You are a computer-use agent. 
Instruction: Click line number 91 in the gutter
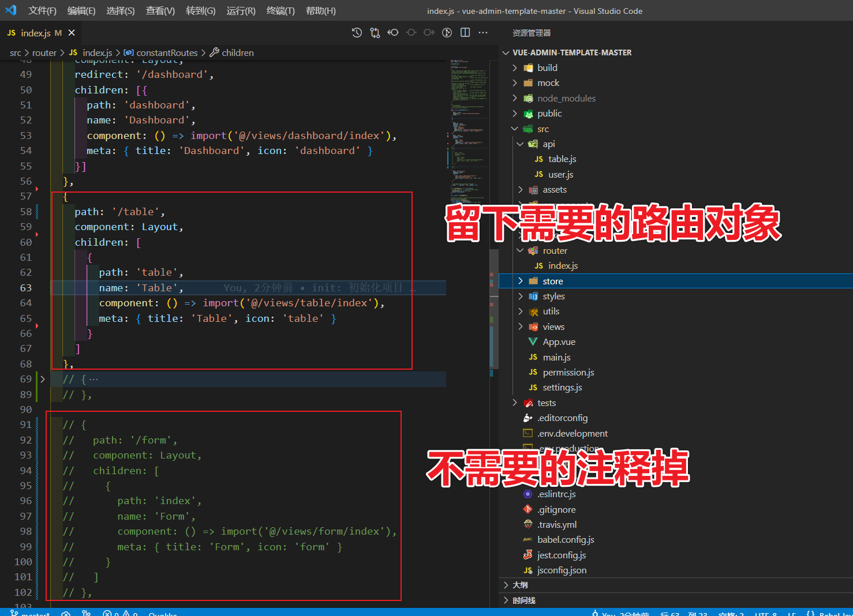tap(26, 425)
